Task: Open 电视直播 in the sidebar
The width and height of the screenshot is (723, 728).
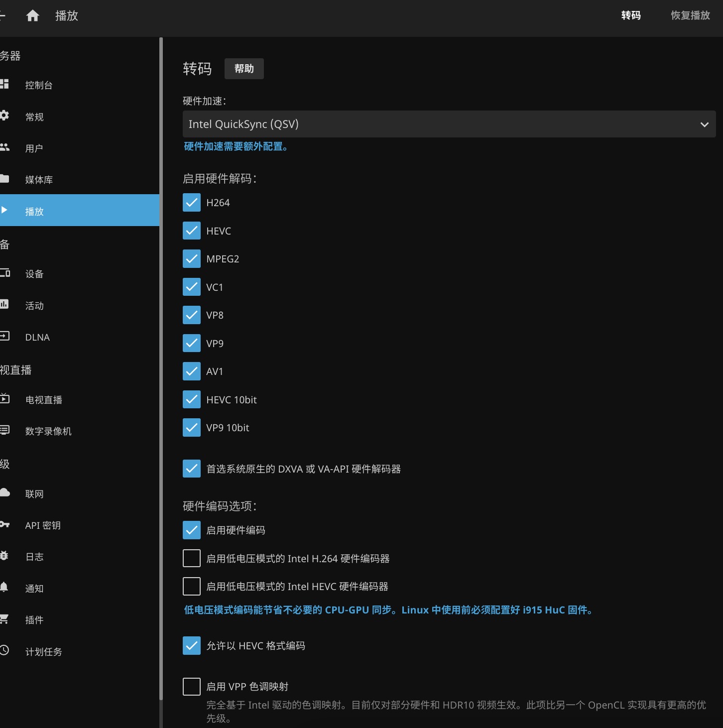Action: pyautogui.click(x=80, y=400)
